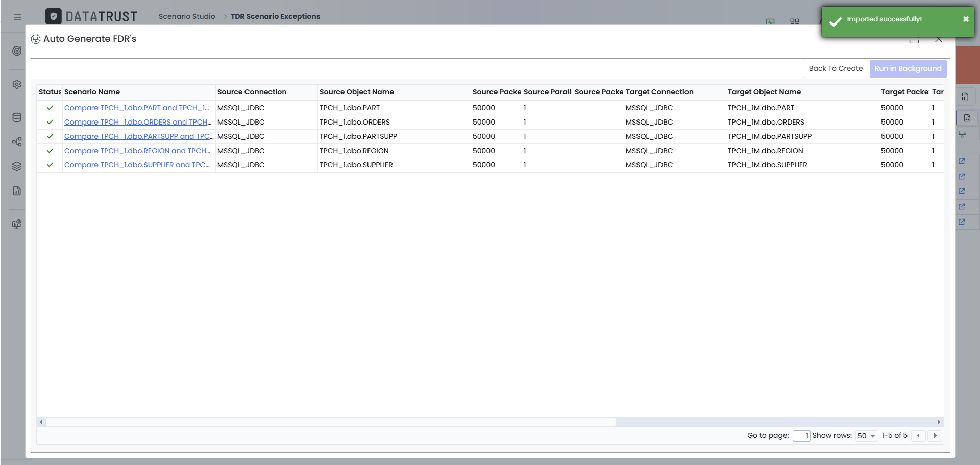980x465 pixels.
Task: Click status checkmark of the PARTSUPP row
Action: tap(50, 136)
